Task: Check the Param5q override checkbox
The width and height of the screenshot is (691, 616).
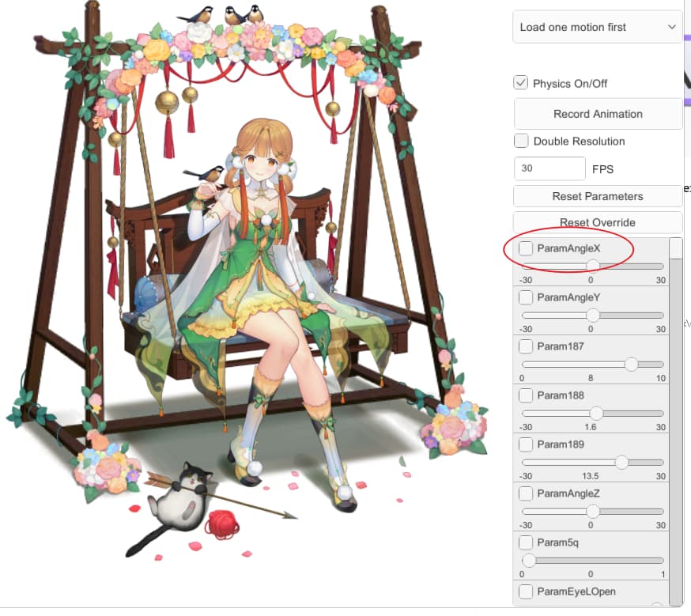Action: click(525, 542)
